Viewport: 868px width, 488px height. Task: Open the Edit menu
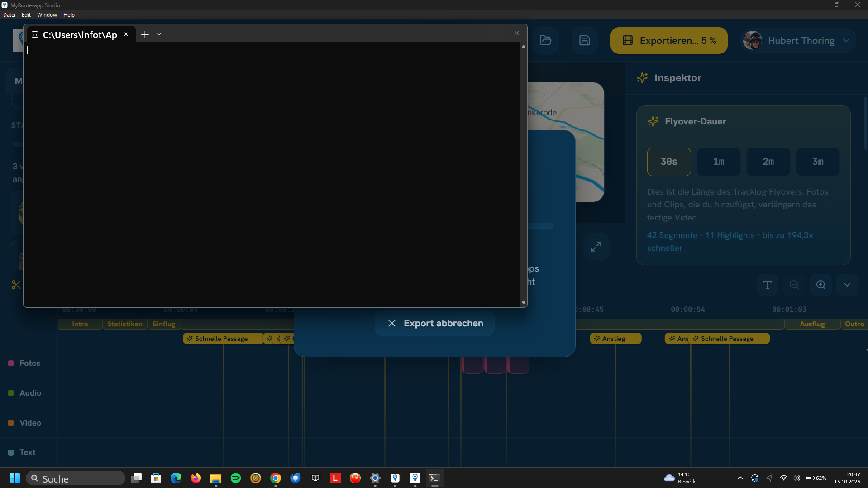(26, 15)
